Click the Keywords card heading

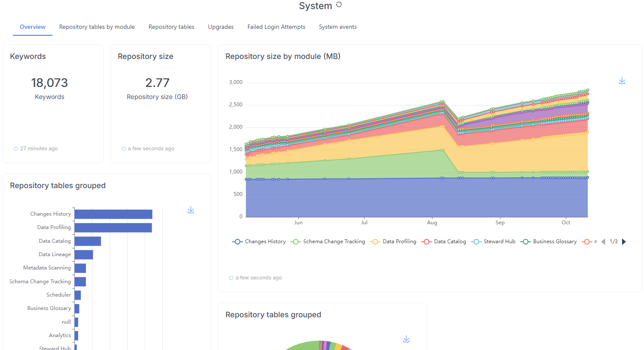coord(28,56)
